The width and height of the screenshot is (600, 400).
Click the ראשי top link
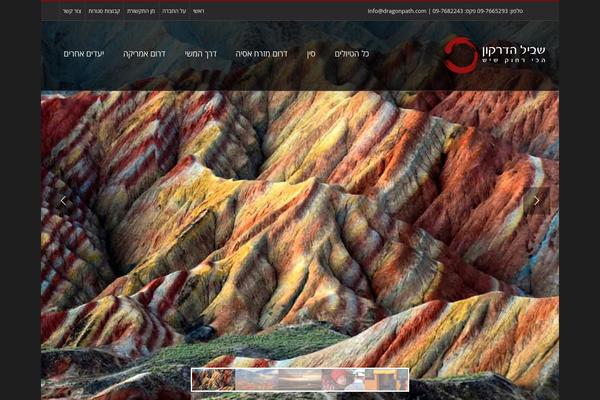click(199, 11)
